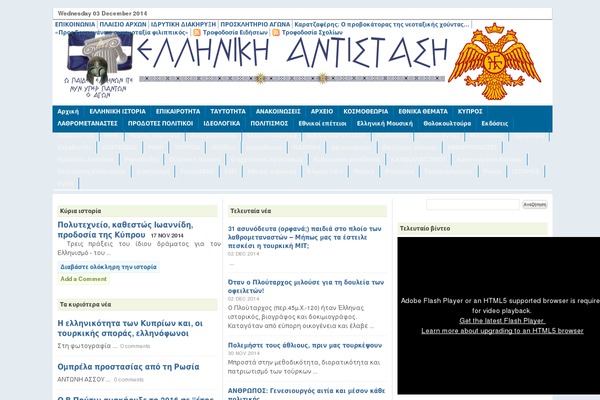Click the Get the latest Flash Player link
The width and height of the screenshot is (600, 400).
(502, 321)
